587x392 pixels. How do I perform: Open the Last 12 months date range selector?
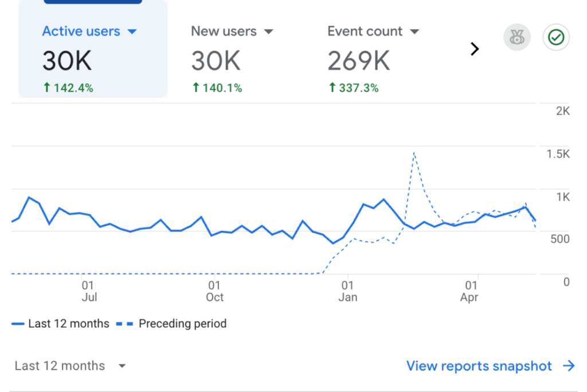tap(70, 366)
